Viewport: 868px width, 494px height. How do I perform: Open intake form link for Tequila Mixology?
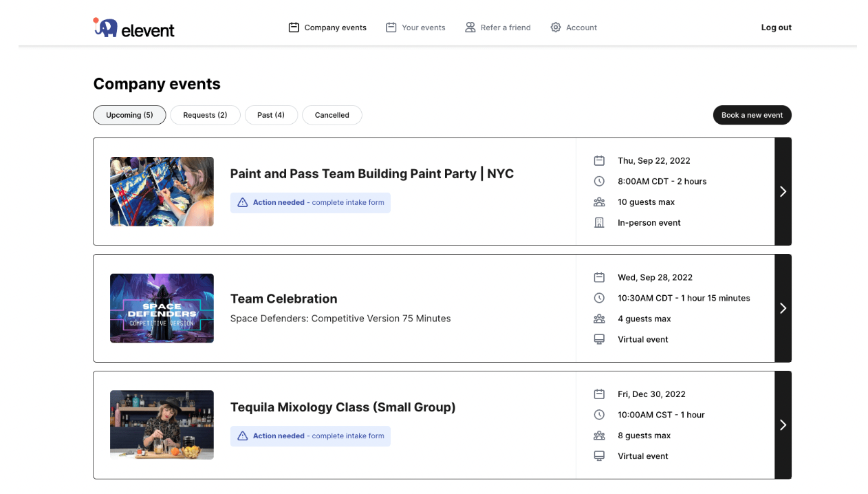point(348,436)
